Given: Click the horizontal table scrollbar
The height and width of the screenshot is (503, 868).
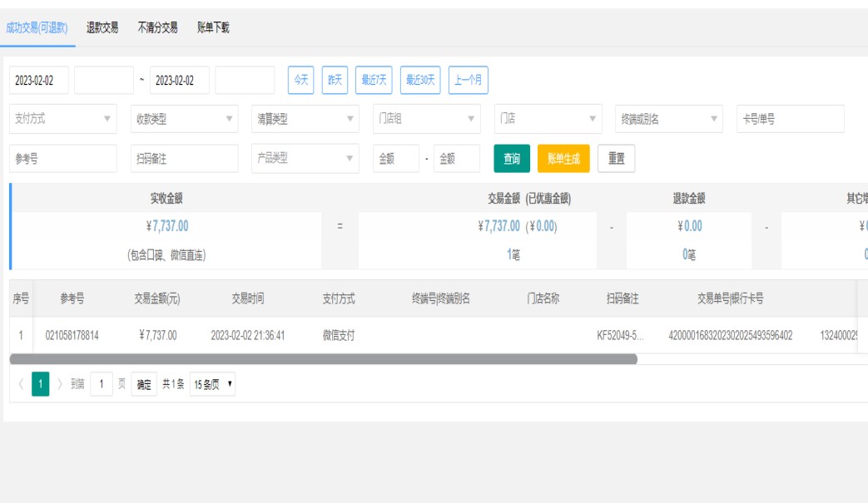Looking at the screenshot, I should coord(323,359).
